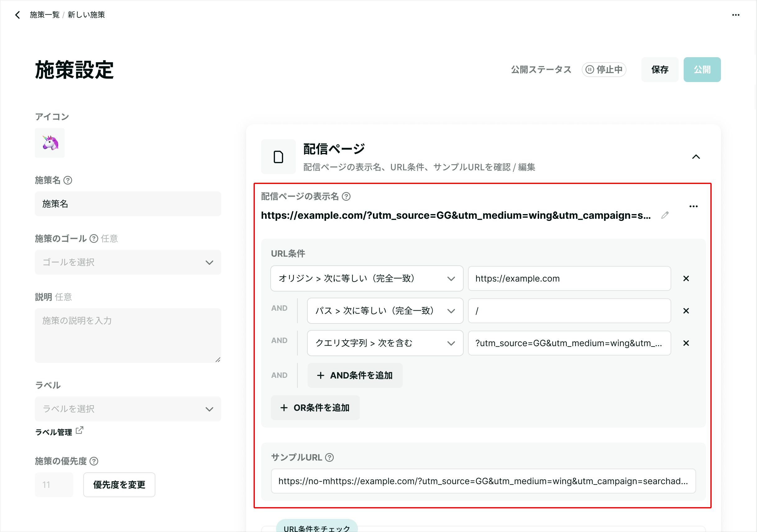The image size is (757, 532).
Task: Click the unicorn icon thumbnail
Action: 50,143
